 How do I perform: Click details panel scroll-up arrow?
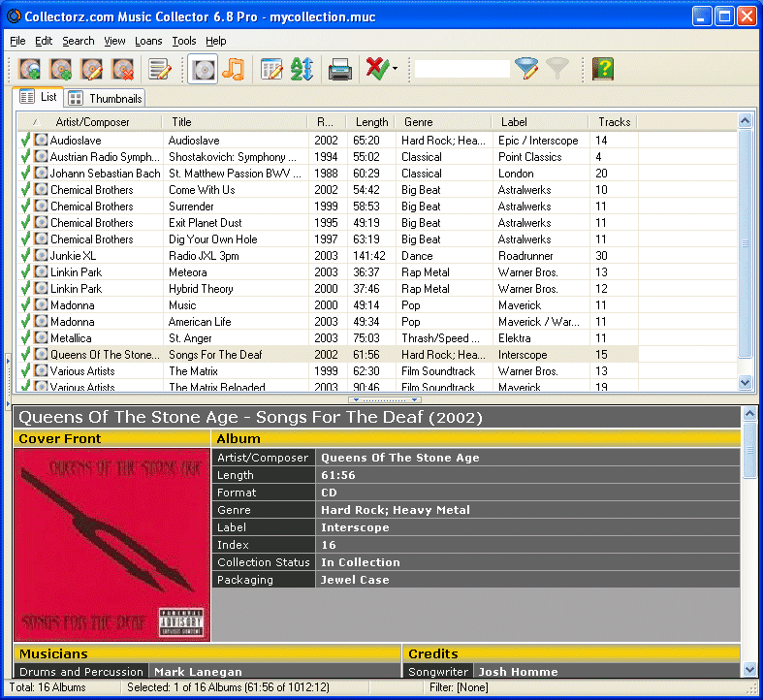tap(749, 414)
